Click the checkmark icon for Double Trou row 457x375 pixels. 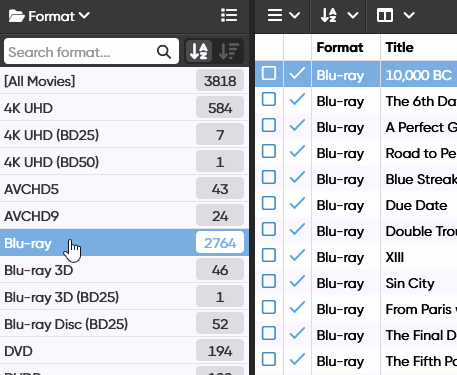pos(297,229)
